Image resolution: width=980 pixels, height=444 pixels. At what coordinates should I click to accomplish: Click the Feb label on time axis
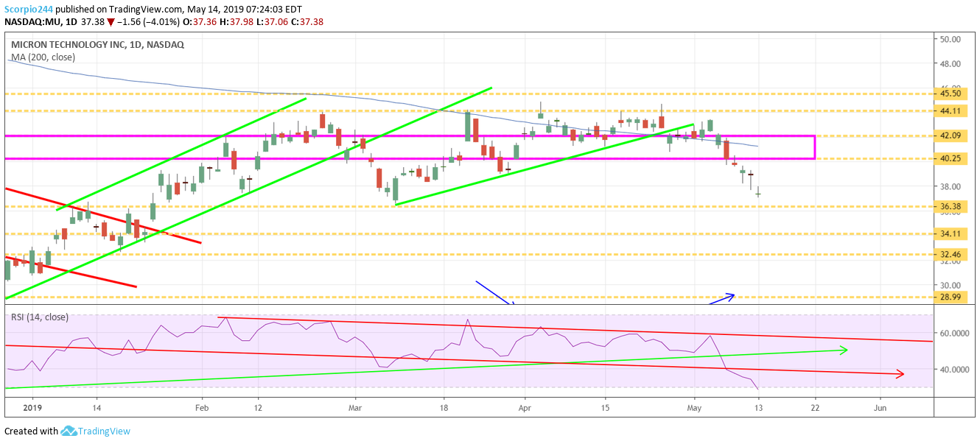[x=203, y=406]
